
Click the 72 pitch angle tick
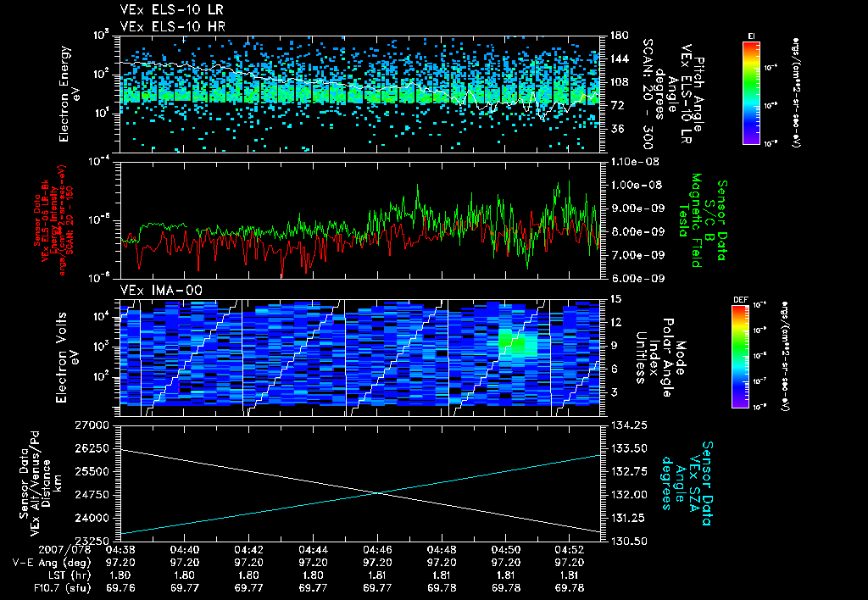click(x=616, y=105)
